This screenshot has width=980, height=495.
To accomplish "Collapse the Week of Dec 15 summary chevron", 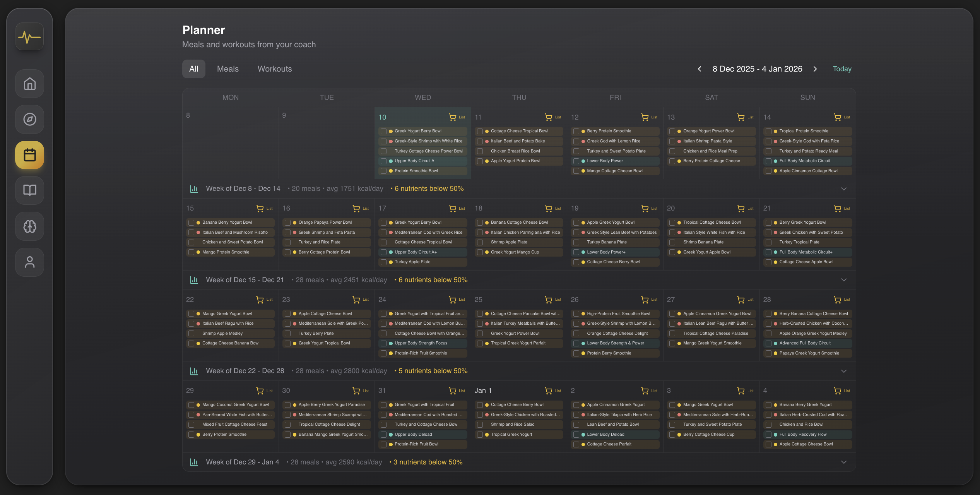I will tap(844, 280).
